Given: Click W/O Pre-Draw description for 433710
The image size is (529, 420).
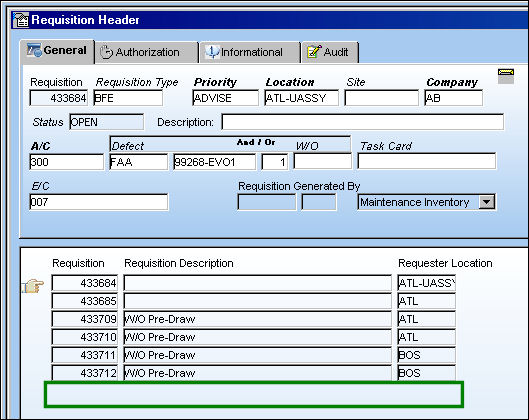Looking at the screenshot, I should (x=258, y=337).
